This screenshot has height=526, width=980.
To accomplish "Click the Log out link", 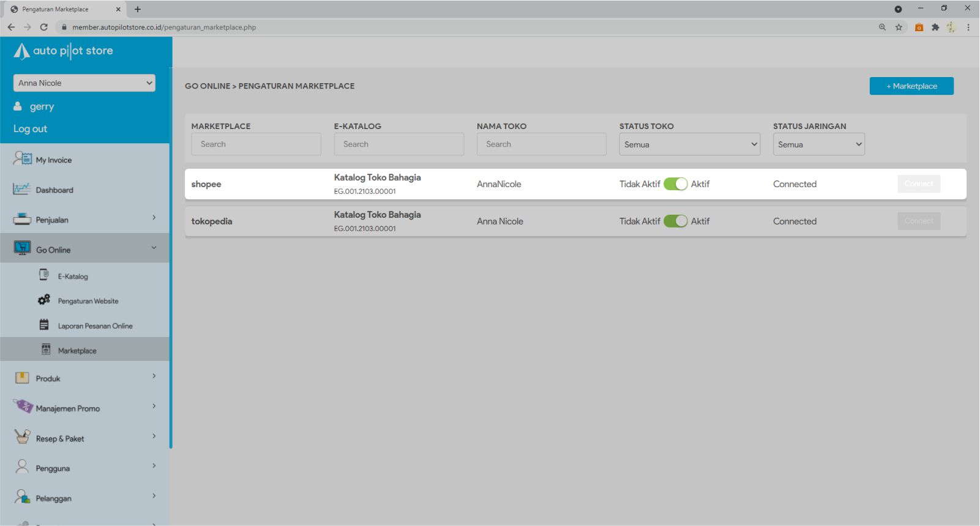I will [30, 129].
